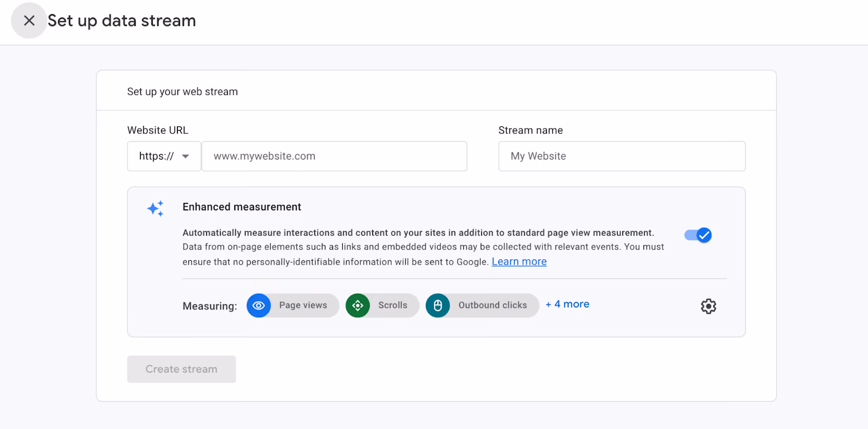Toggle Enhanced measurement switch off
The height and width of the screenshot is (429, 868).
[x=698, y=235]
